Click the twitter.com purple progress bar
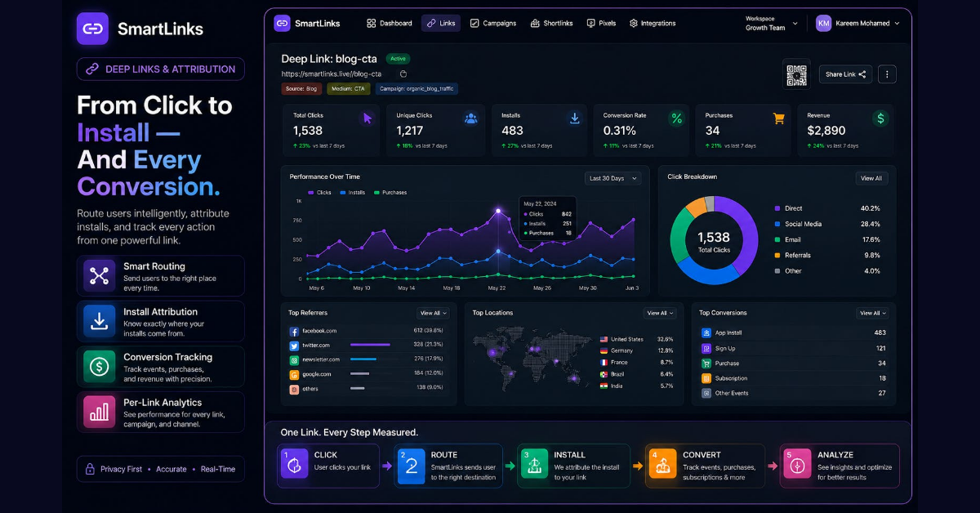The height and width of the screenshot is (513, 980). pyautogui.click(x=368, y=346)
